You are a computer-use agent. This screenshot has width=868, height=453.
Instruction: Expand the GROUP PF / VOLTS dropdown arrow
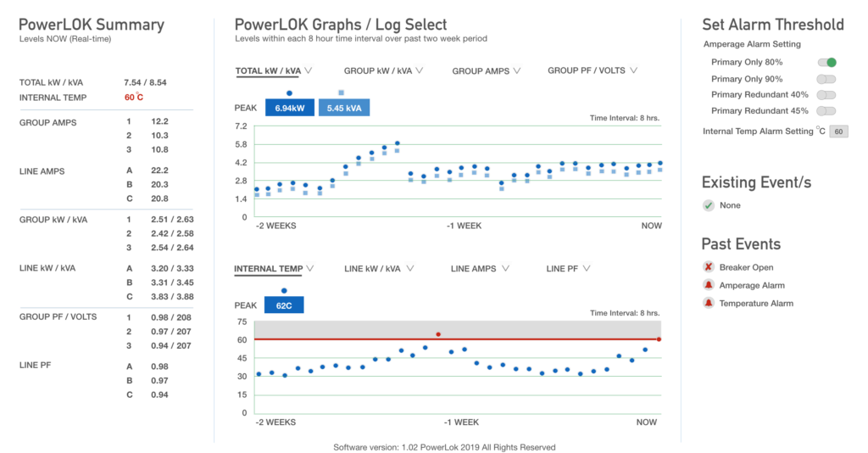633,70
